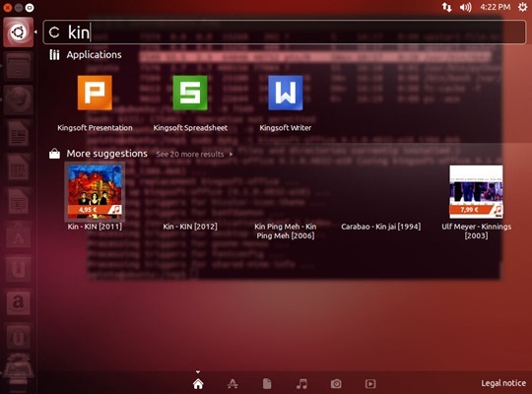Screen dimensions: 532x394
Task: Switch to the Applications lens
Action: (233, 384)
